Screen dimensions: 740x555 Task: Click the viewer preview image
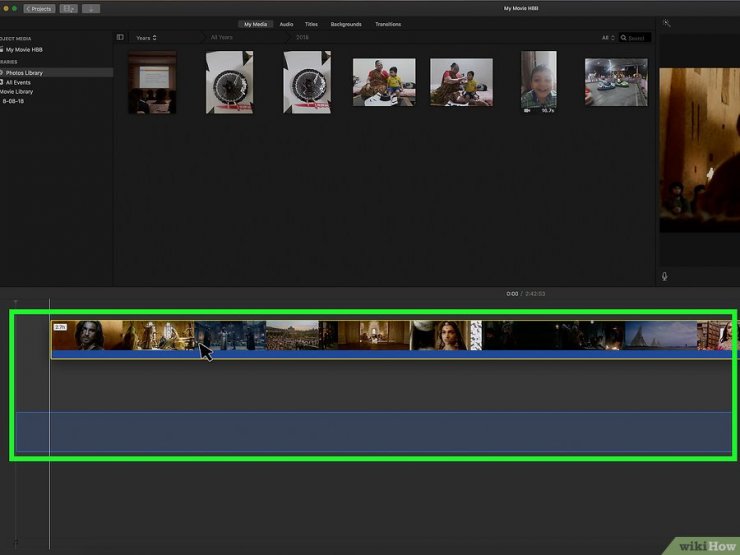[x=699, y=150]
